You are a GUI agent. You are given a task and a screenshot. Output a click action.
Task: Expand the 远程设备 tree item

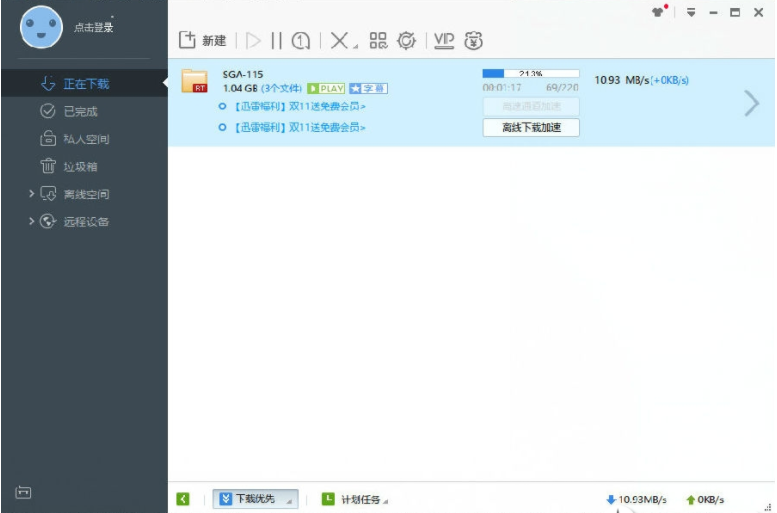(32, 221)
